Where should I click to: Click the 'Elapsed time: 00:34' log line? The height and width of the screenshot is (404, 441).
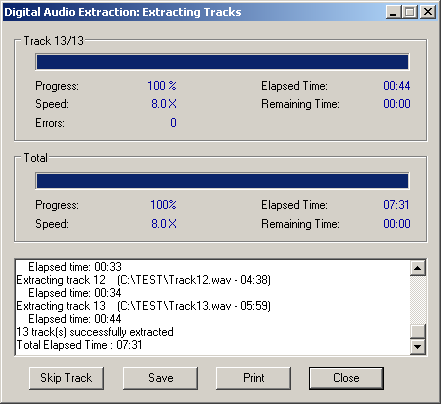click(x=75, y=293)
